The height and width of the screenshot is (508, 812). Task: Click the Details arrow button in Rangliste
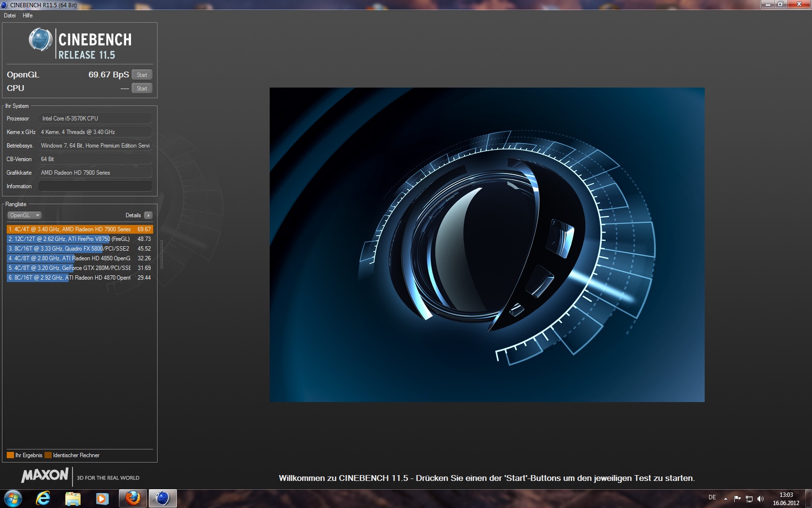pyautogui.click(x=148, y=215)
